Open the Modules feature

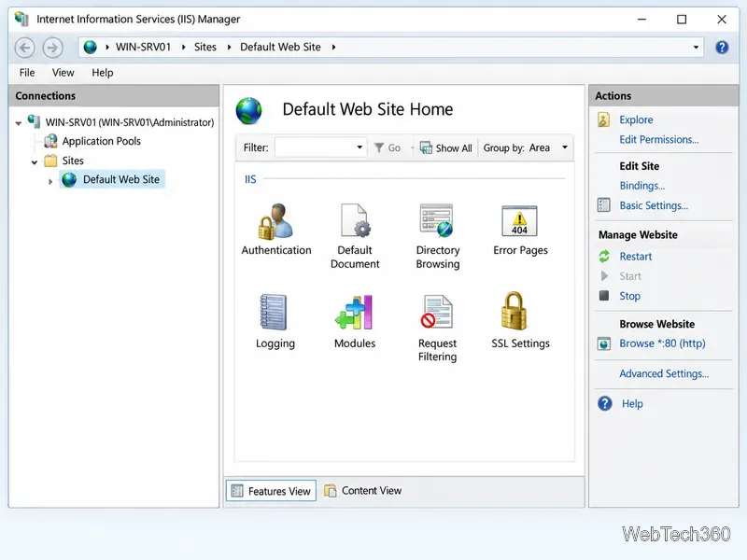click(x=355, y=321)
